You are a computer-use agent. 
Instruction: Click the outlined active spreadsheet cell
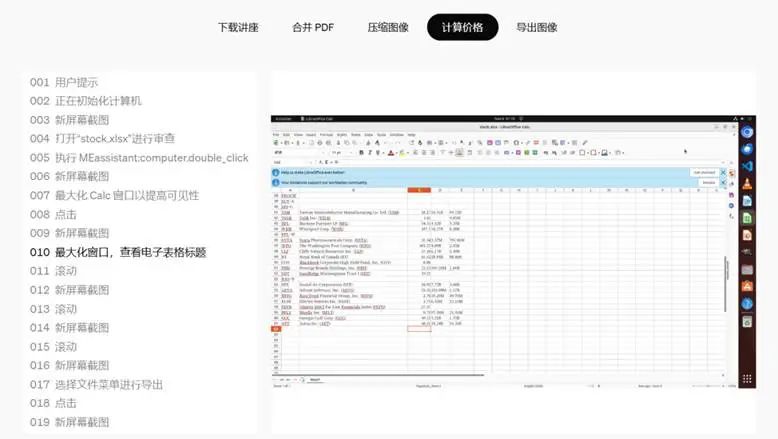(x=419, y=329)
